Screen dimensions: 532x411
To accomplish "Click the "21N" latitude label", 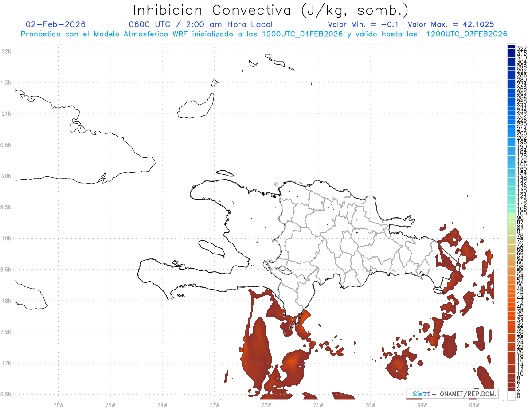I will [x=6, y=114].
